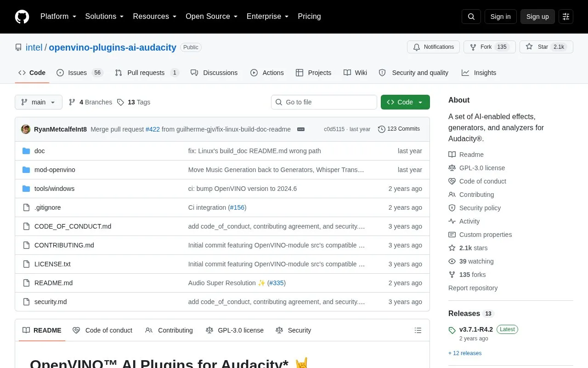Expand the Resources menu
The width and height of the screenshot is (588, 368).
point(155,17)
